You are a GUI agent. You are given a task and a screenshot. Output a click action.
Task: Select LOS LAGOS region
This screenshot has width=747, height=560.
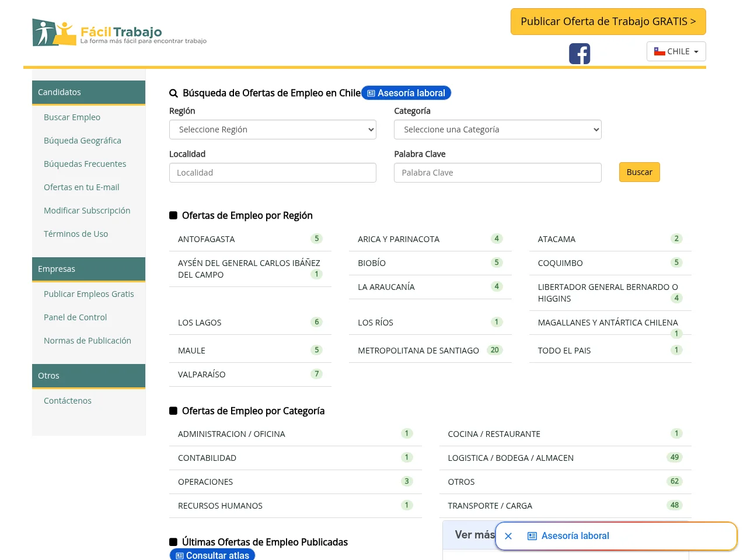coord(250,323)
